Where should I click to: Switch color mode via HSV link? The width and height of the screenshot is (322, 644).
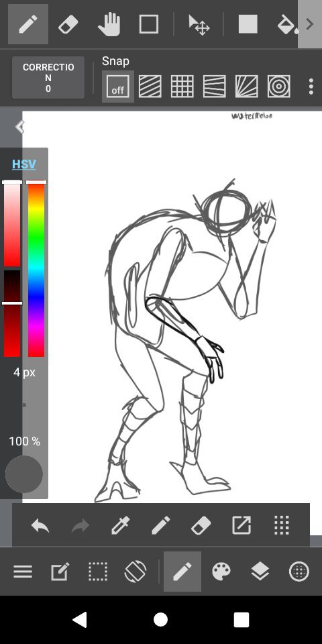(24, 164)
